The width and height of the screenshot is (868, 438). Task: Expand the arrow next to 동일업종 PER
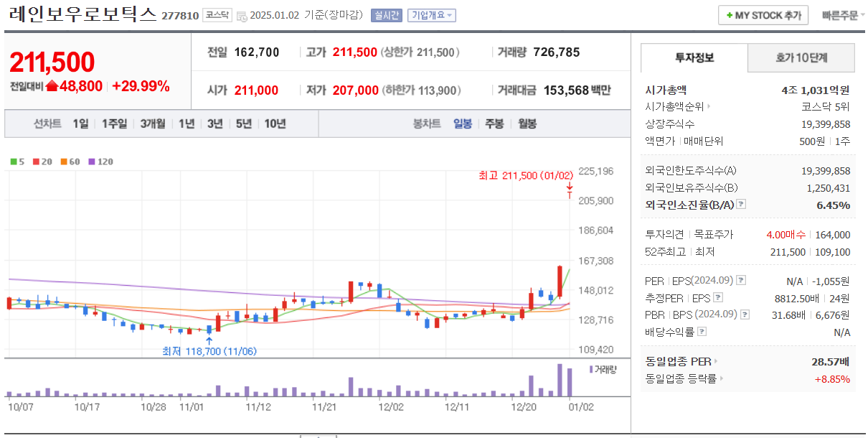(x=716, y=361)
